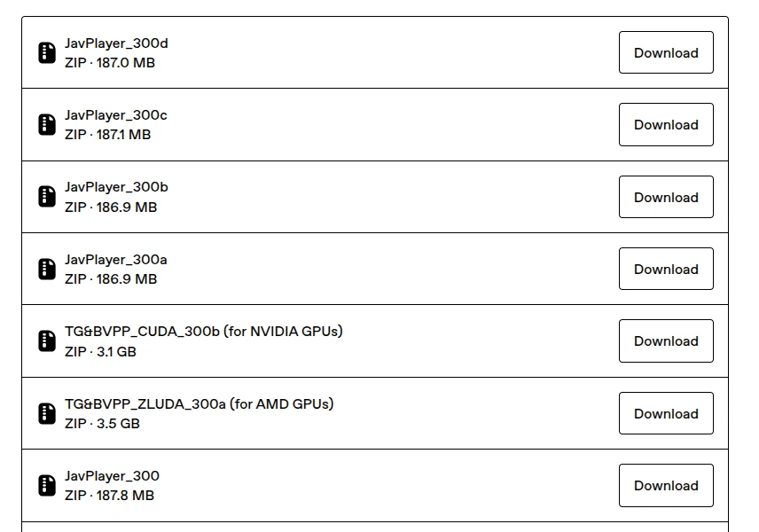
Task: Click the 187.8 MB size text
Action: (x=125, y=496)
